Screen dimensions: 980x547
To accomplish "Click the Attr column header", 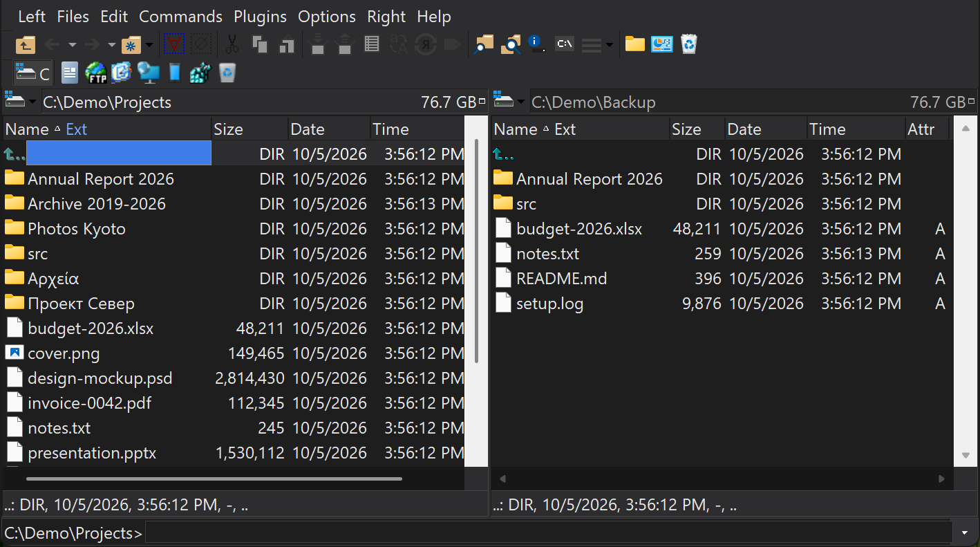I will pyautogui.click(x=927, y=129).
